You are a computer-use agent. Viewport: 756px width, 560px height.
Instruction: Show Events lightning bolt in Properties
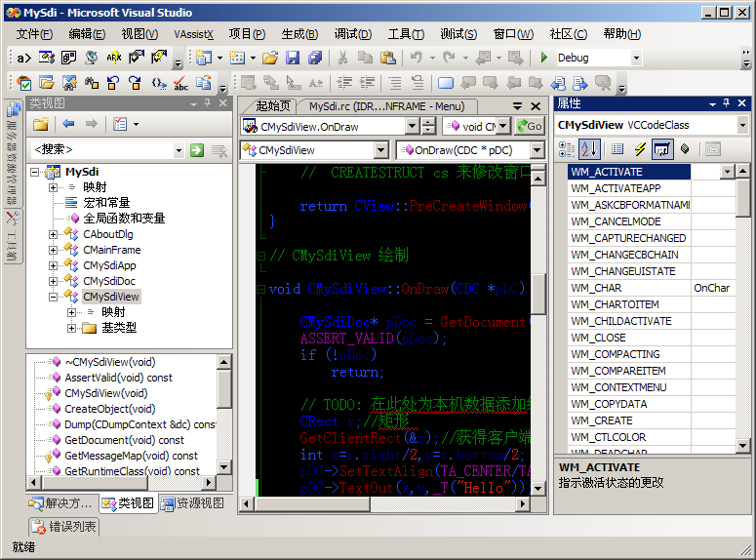point(640,149)
